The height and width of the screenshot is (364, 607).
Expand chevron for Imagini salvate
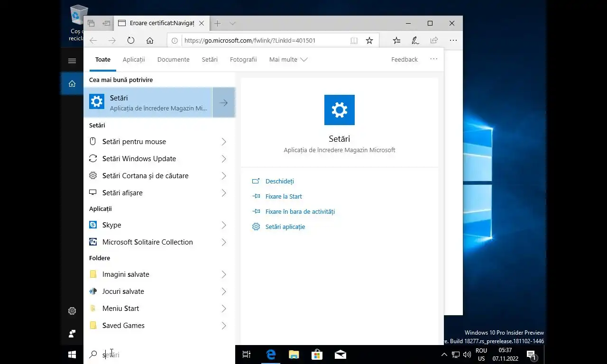pos(224,274)
